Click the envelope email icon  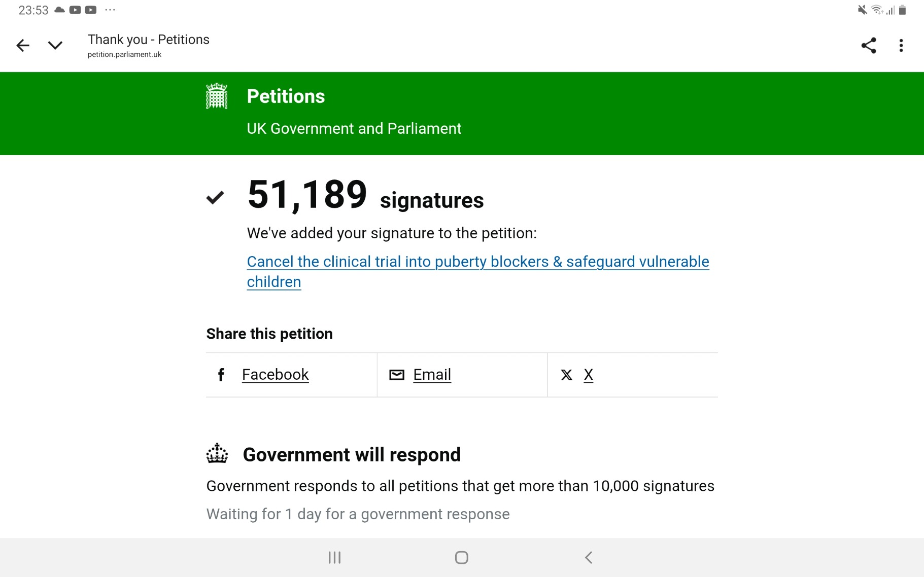[x=397, y=375]
